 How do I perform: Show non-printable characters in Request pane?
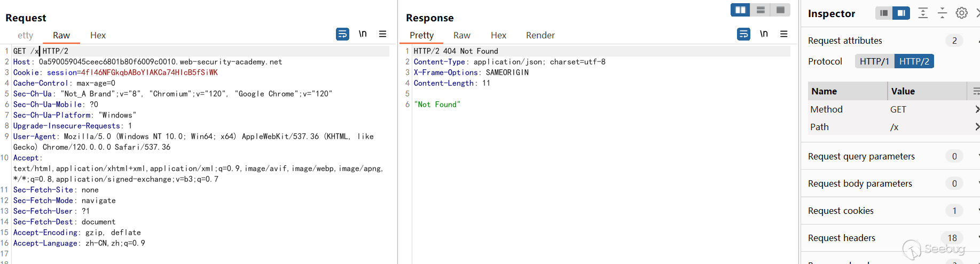363,34
